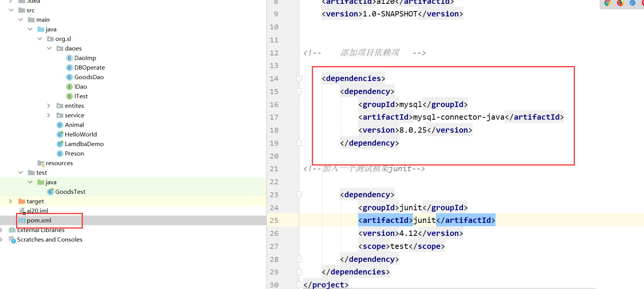Screen dimensions: 644x289
Task: Collapse the daoes package
Action: click(49, 48)
